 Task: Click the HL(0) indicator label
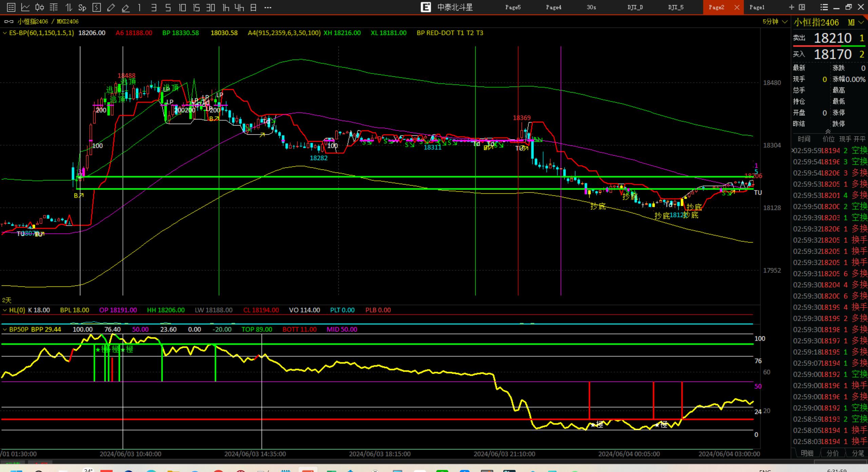click(17, 310)
